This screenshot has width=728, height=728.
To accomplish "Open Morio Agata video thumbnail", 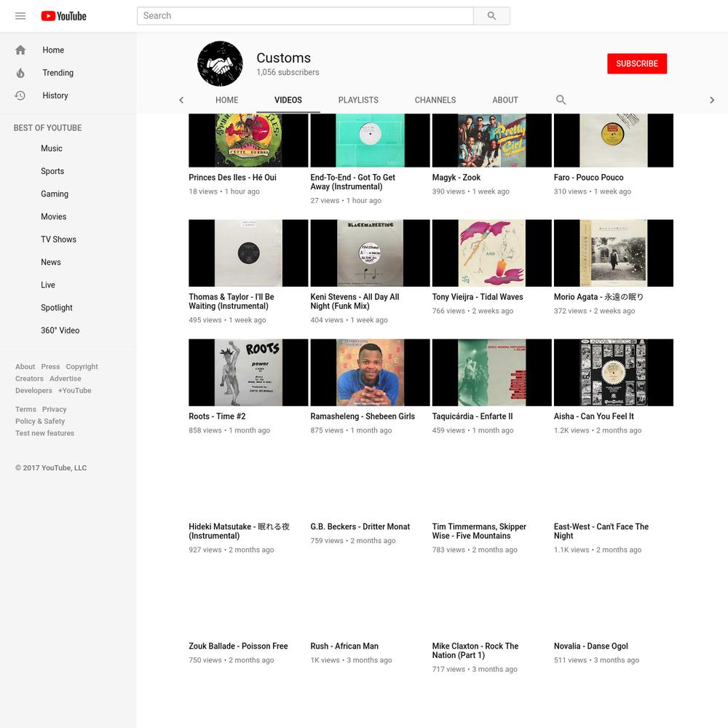I will click(x=613, y=253).
